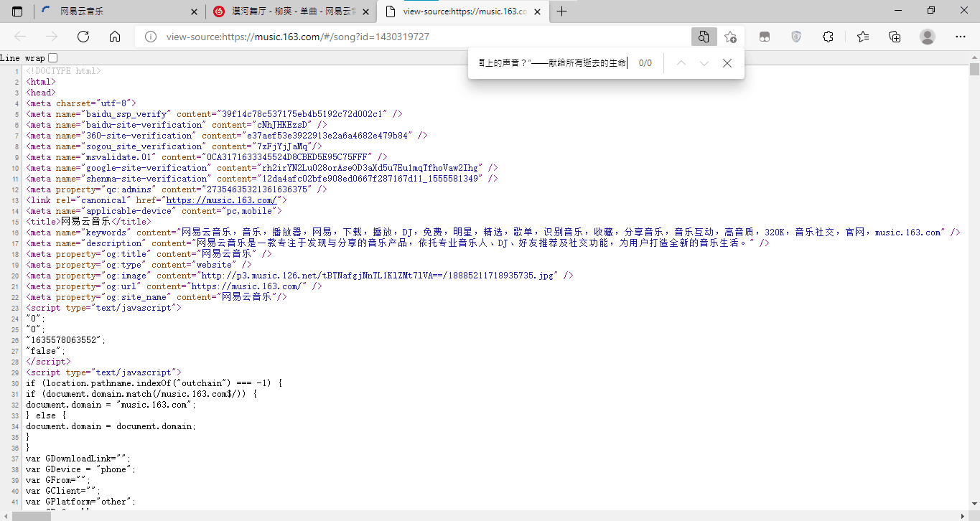Click in the find-on-page search field
Screen dimensions: 980x521
pyautogui.click(x=553, y=63)
